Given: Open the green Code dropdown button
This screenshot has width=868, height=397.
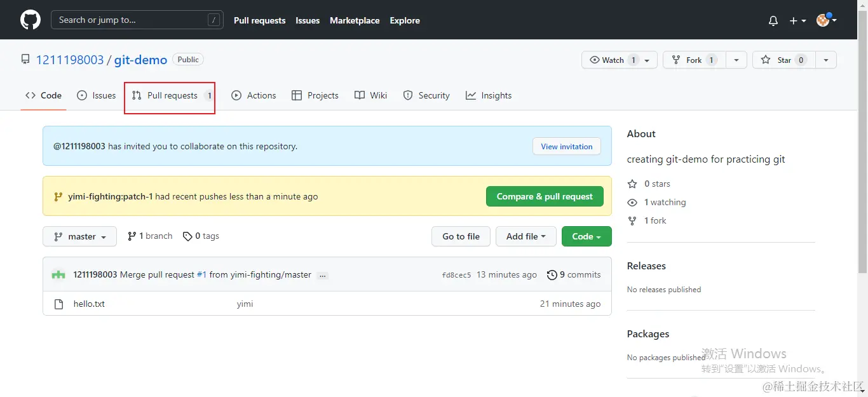Looking at the screenshot, I should click(x=587, y=236).
